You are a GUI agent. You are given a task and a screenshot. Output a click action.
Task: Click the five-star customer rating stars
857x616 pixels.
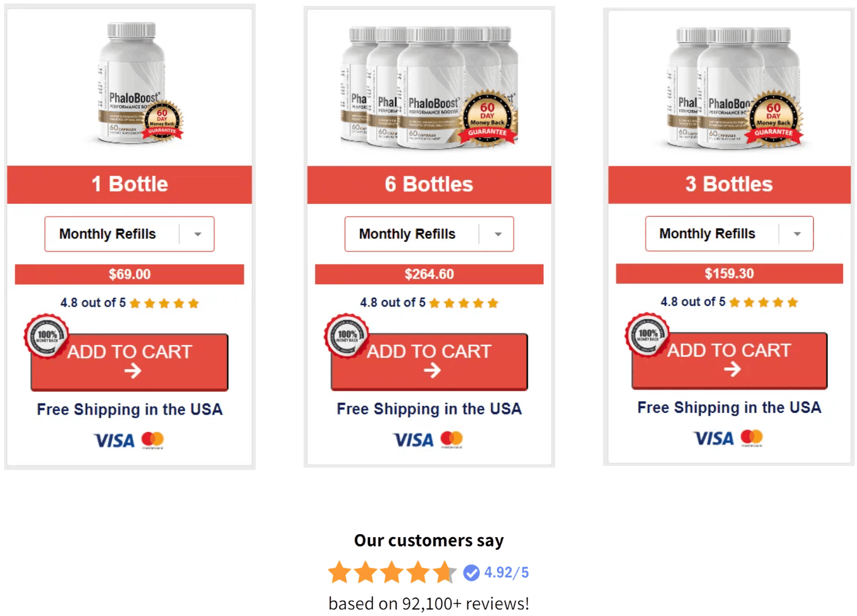pos(392,573)
